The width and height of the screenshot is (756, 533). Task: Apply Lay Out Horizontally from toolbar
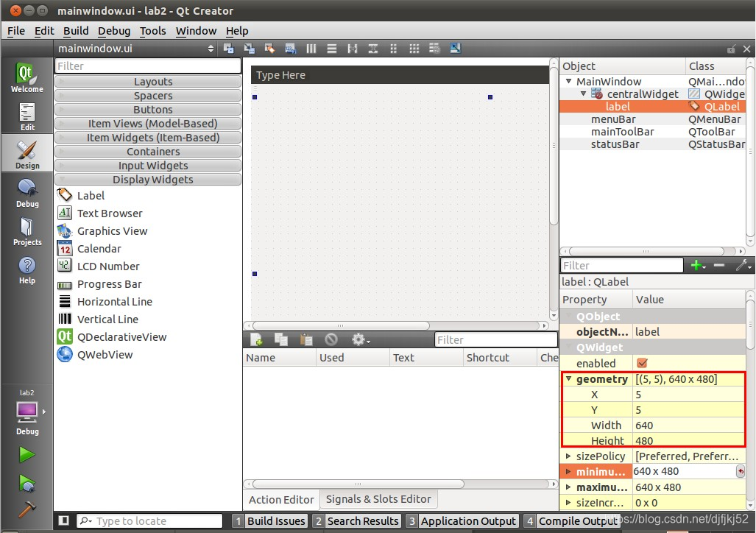pos(311,49)
